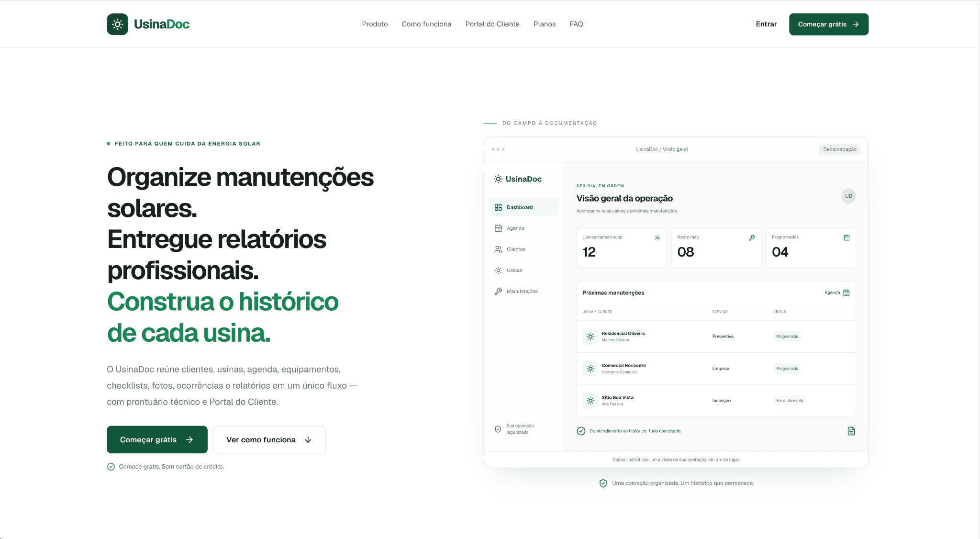Open the Produto menu item

375,24
